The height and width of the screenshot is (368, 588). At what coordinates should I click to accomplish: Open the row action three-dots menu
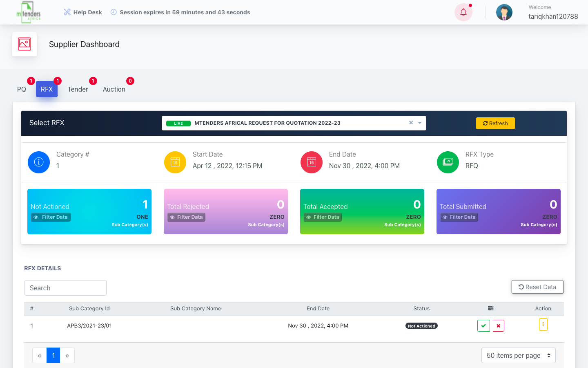(x=543, y=324)
